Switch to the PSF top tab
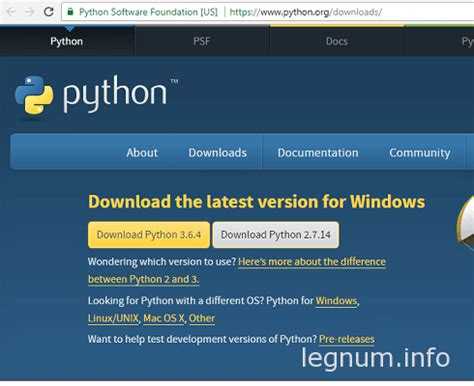Image resolution: width=474 pixels, height=386 pixels. [x=202, y=41]
